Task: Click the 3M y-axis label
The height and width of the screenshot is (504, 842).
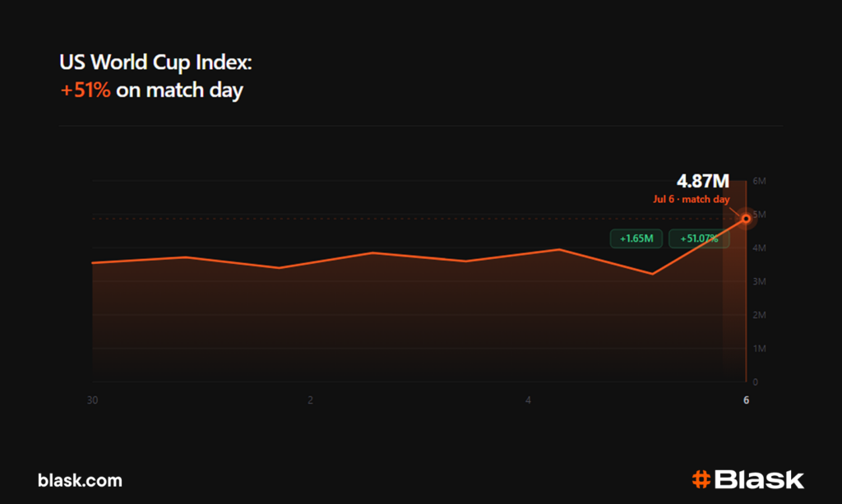Action: point(759,281)
